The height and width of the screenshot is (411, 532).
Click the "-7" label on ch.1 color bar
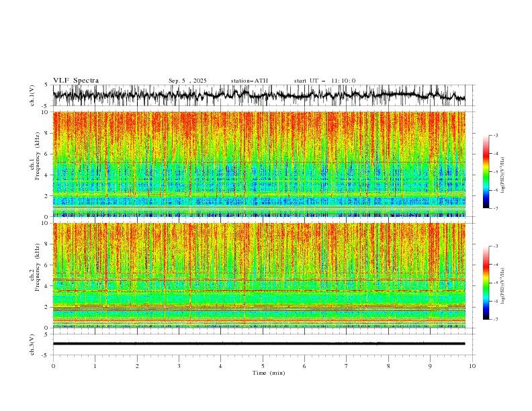(495, 208)
